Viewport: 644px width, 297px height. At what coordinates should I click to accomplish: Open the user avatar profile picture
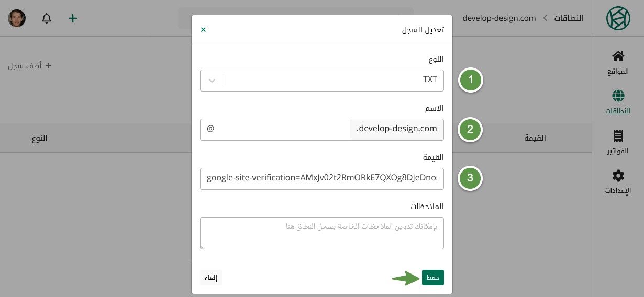click(x=17, y=18)
